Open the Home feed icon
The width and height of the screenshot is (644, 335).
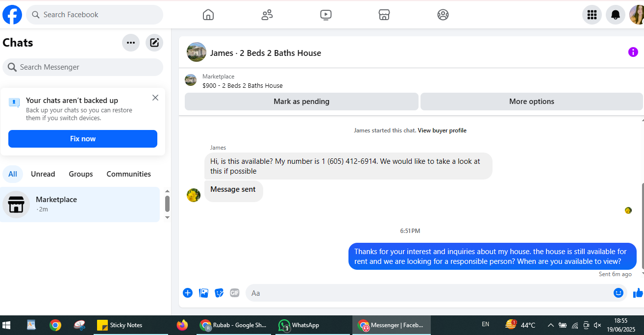tap(208, 15)
